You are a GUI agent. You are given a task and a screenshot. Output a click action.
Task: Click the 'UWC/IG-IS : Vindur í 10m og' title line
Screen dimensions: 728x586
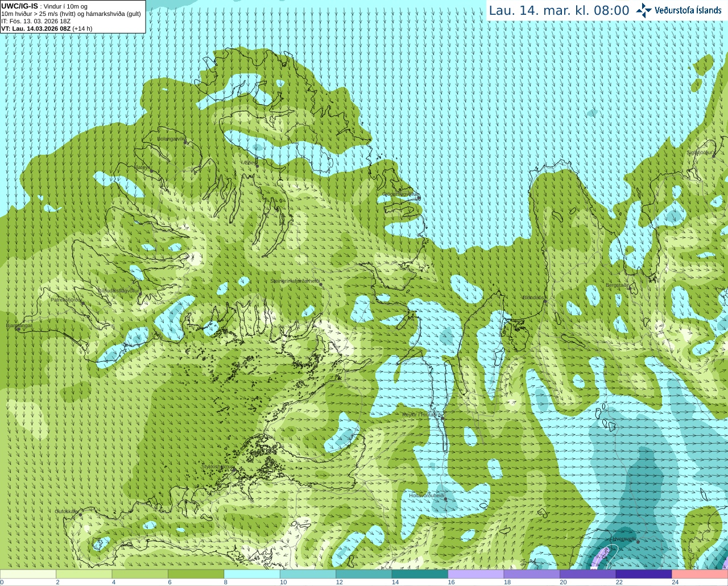click(x=44, y=6)
